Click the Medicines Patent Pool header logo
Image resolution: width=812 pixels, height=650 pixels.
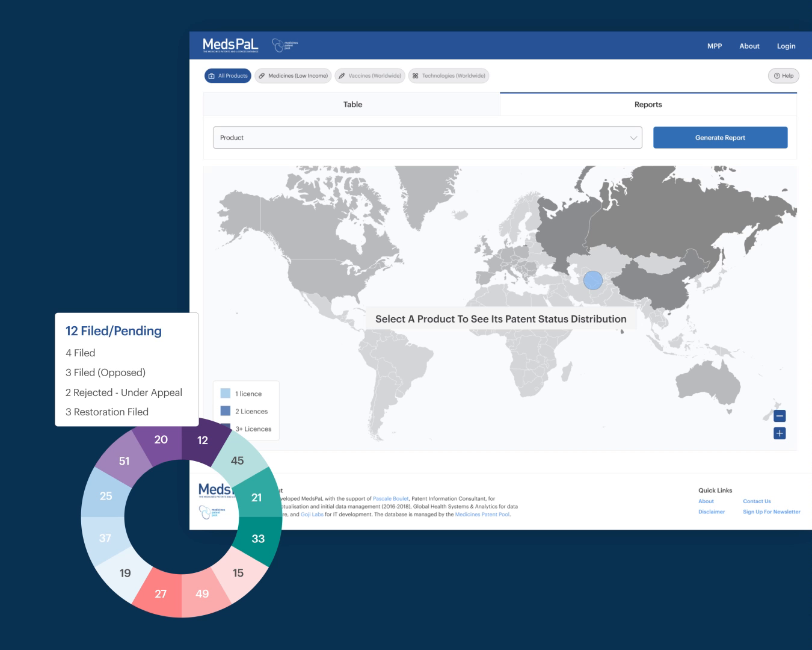285,45
